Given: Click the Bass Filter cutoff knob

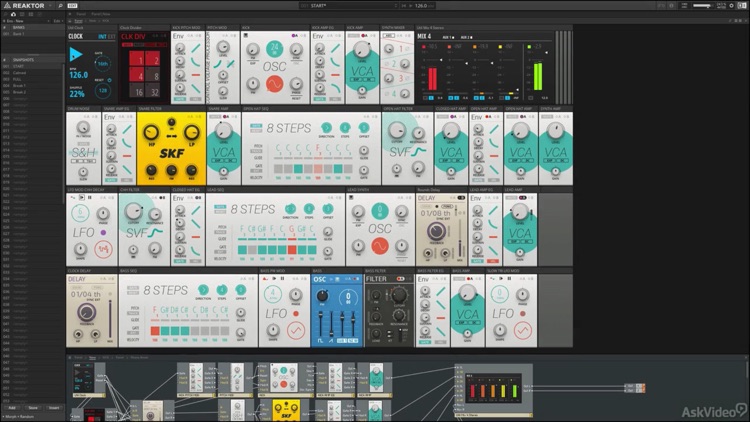Looking at the screenshot, I should pyautogui.click(x=399, y=295).
